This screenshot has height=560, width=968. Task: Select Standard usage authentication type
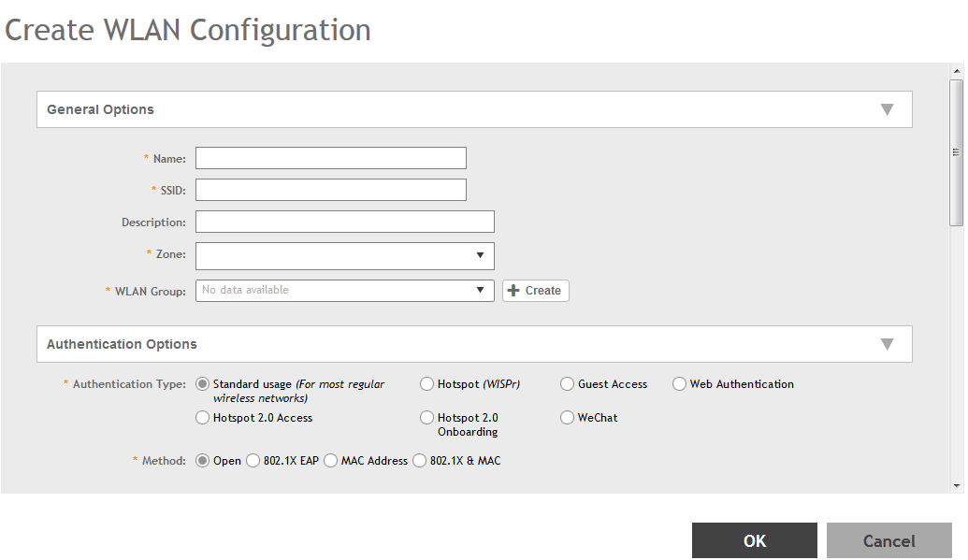tap(202, 384)
